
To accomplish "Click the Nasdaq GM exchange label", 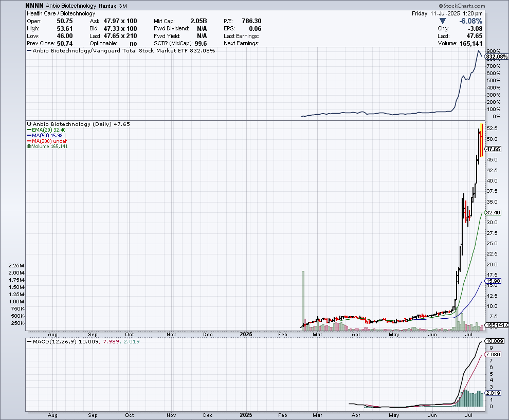I will pyautogui.click(x=113, y=6).
